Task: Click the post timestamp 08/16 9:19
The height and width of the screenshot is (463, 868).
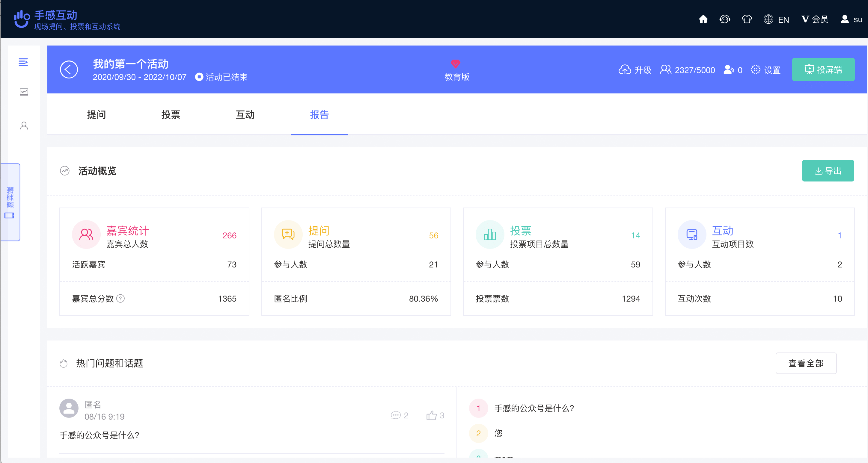Action: click(x=105, y=417)
